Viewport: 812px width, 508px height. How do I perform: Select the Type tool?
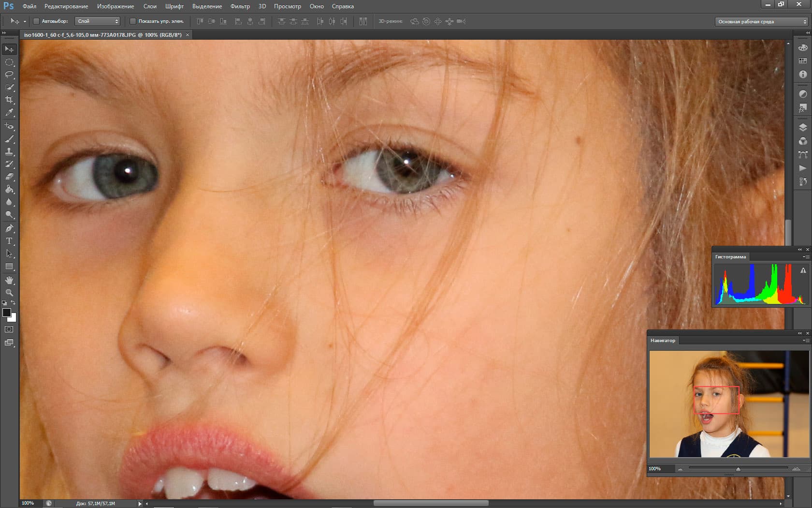point(9,241)
